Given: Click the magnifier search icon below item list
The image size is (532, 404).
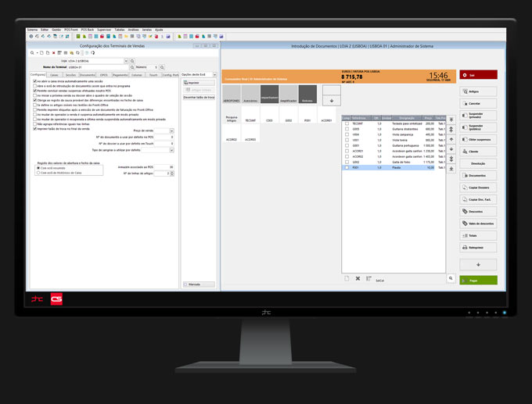Looking at the screenshot, I should tap(451, 277).
